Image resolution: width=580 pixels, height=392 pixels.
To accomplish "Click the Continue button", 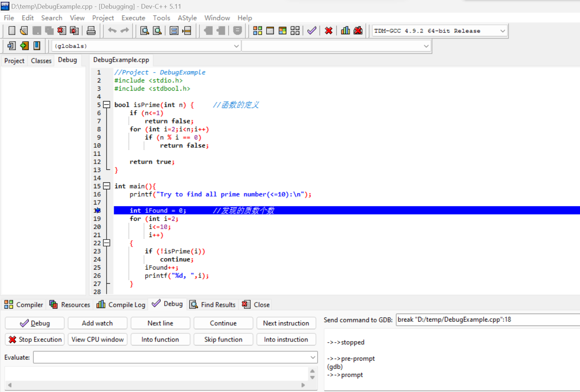I will tap(223, 323).
